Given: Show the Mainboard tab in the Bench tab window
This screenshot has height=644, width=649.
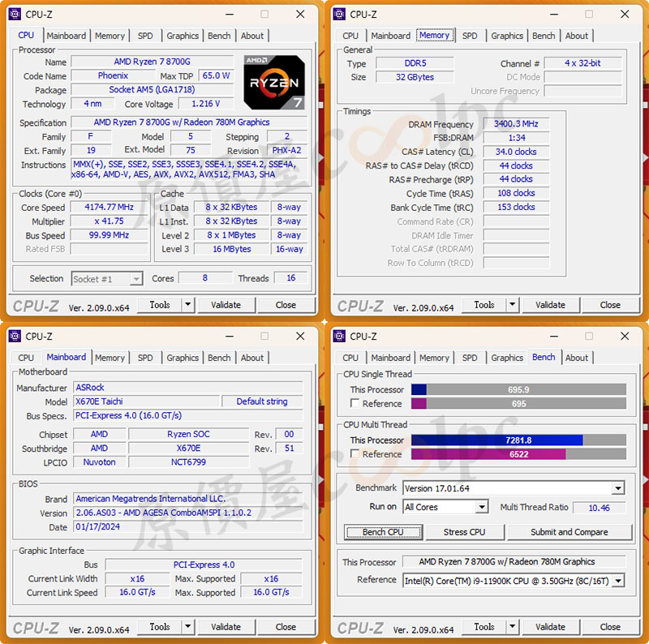Looking at the screenshot, I should 391,358.
